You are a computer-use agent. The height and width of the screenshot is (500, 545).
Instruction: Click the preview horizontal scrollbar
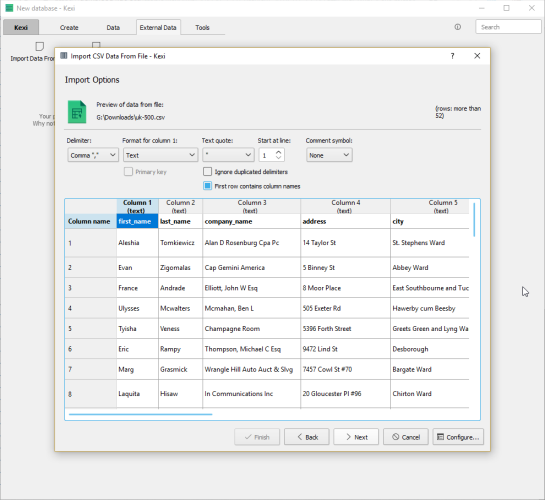click(140, 414)
